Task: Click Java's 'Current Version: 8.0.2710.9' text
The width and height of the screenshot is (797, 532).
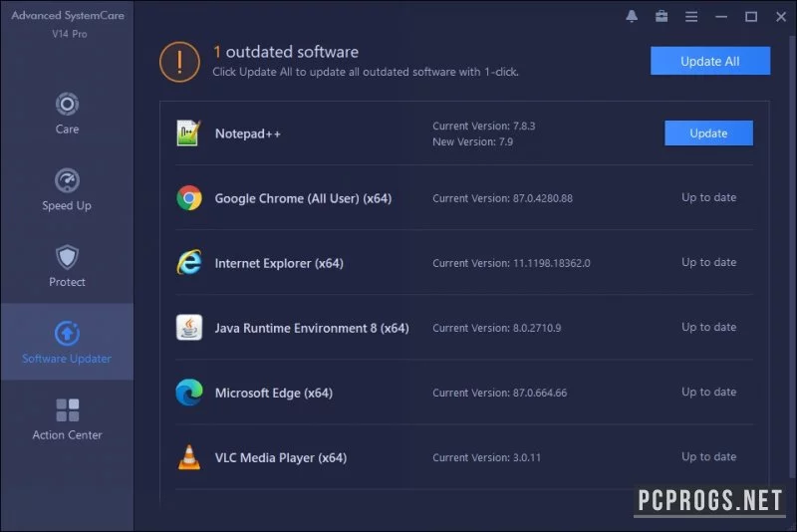Action: click(x=496, y=328)
